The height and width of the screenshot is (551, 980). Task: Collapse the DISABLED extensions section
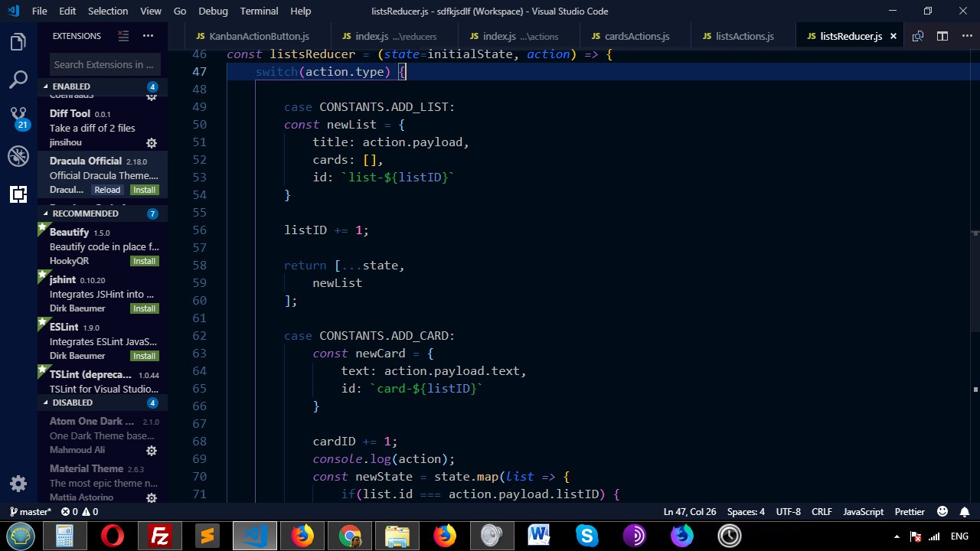click(103, 403)
